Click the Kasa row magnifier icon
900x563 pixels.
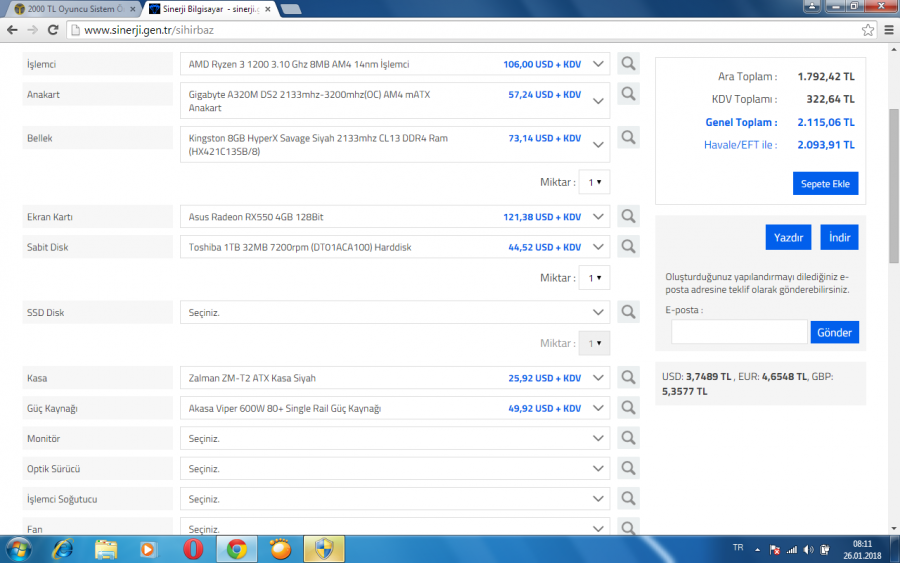pos(629,378)
